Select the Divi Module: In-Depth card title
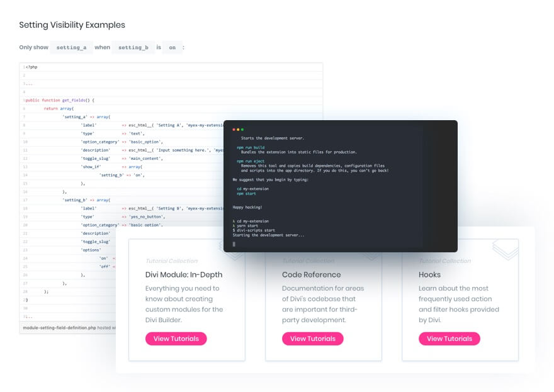Viewport: 554px width, 392px height. tap(183, 274)
